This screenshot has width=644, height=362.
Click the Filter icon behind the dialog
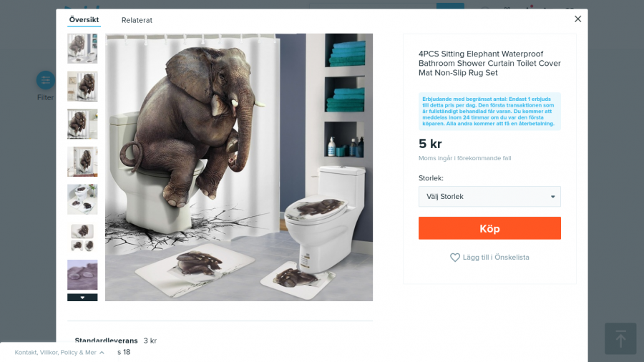[x=45, y=81]
